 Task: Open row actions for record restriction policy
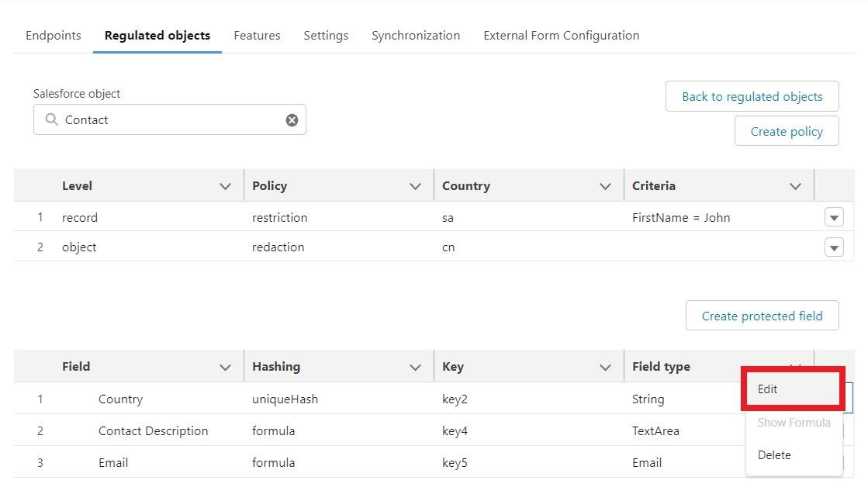click(x=834, y=218)
